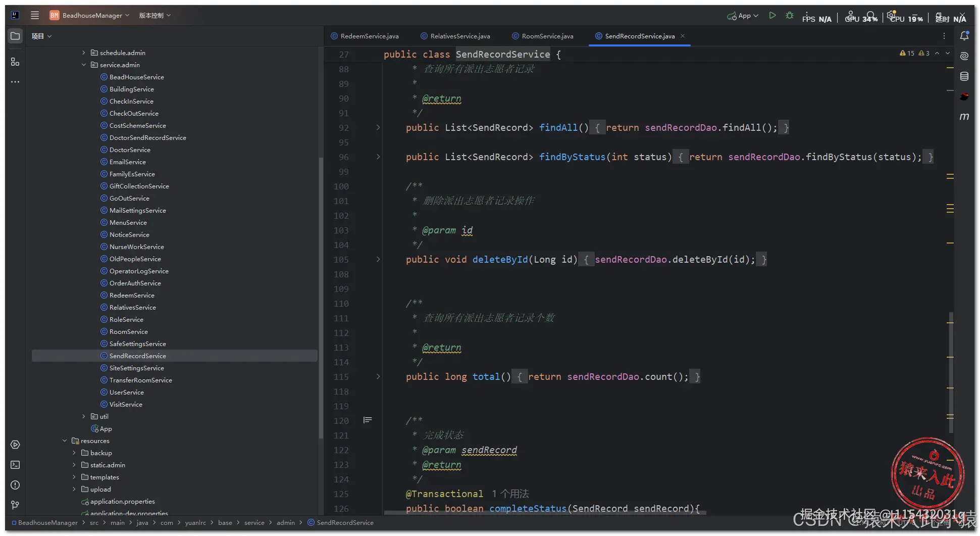
Task: Open the Terminal tool window
Action: click(x=15, y=465)
